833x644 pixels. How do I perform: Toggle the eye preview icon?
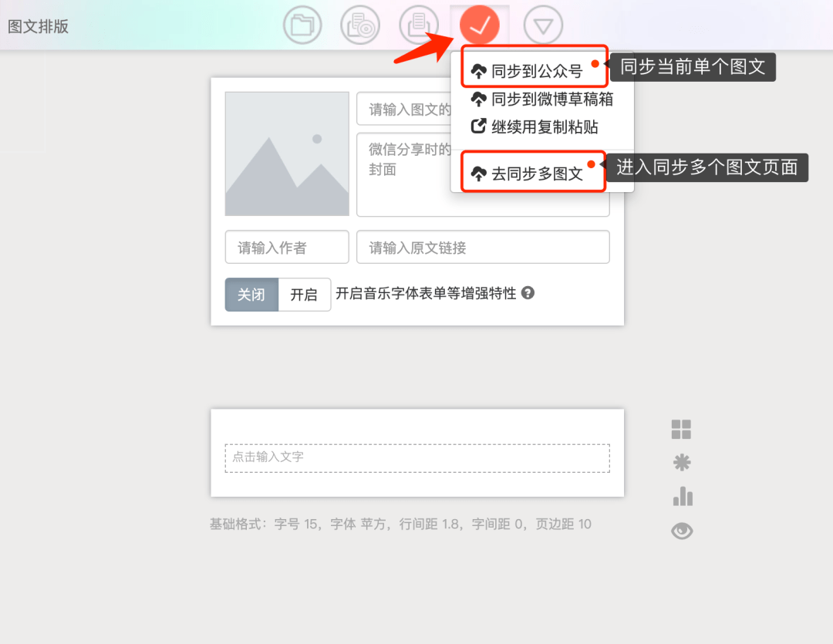click(x=682, y=531)
